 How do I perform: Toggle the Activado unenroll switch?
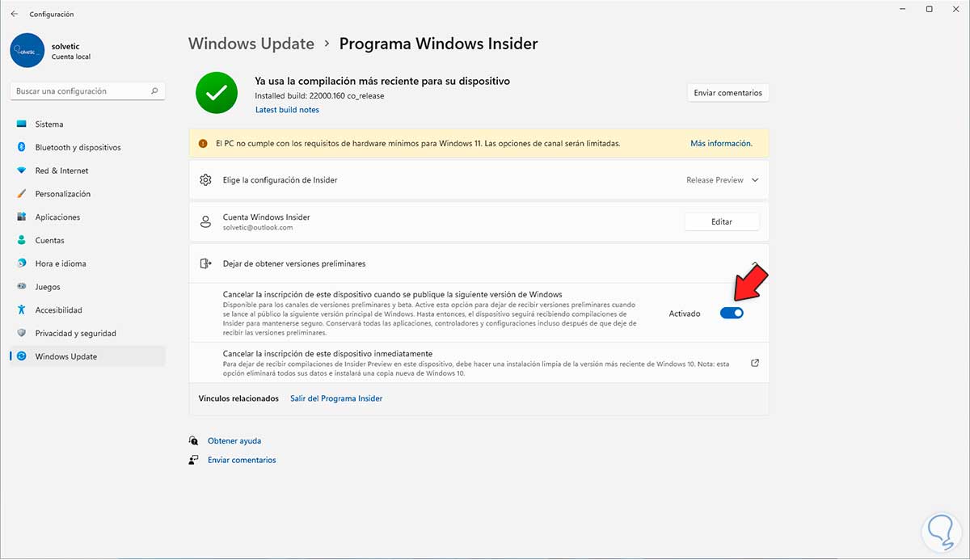732,313
